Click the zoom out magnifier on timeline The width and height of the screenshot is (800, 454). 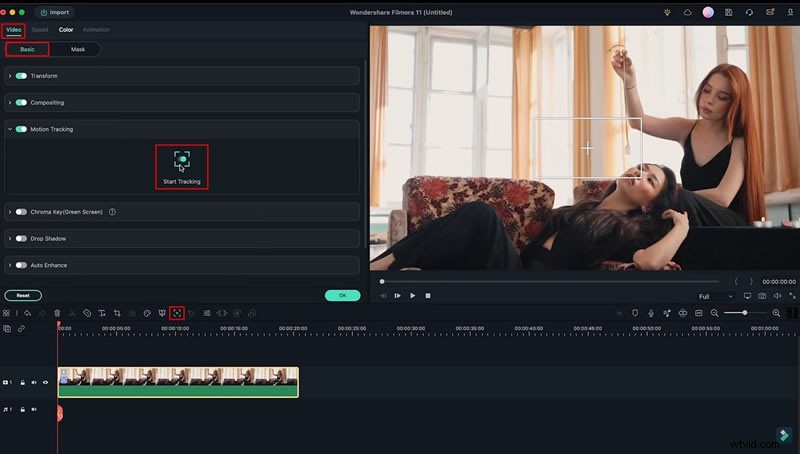point(714,313)
